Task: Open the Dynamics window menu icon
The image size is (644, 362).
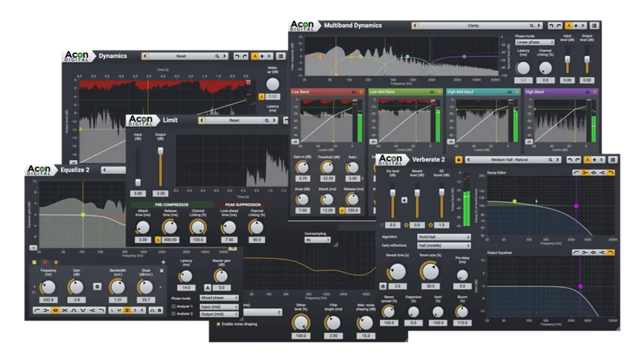Action: [280, 56]
